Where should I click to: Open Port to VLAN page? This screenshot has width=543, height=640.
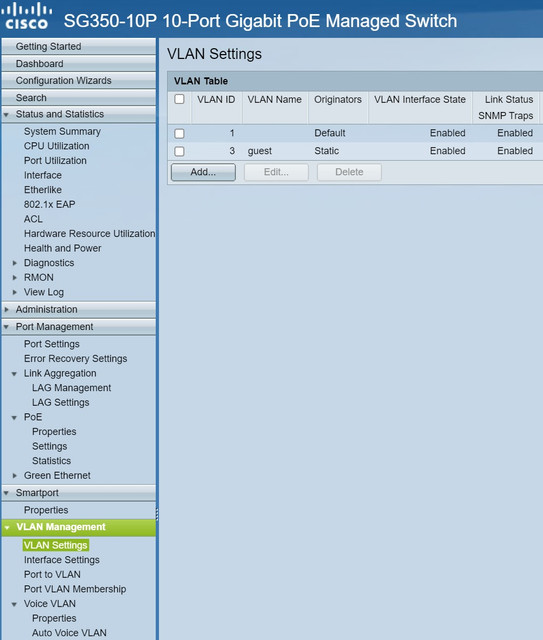point(52,575)
